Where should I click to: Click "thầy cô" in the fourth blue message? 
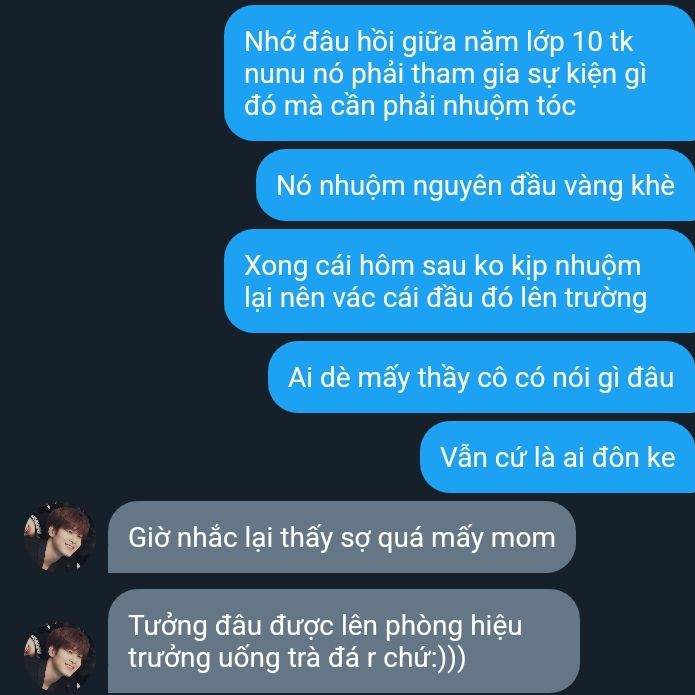[x=462, y=378]
